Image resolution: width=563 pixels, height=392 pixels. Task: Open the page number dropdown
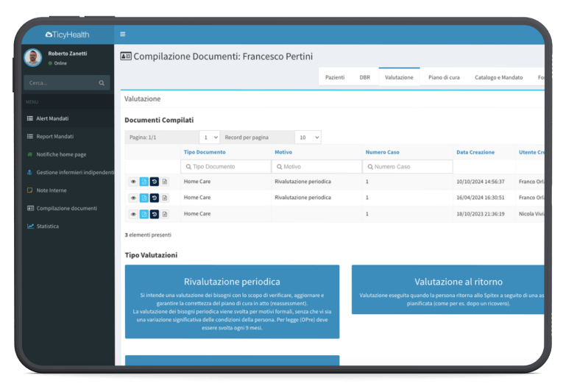tap(209, 138)
